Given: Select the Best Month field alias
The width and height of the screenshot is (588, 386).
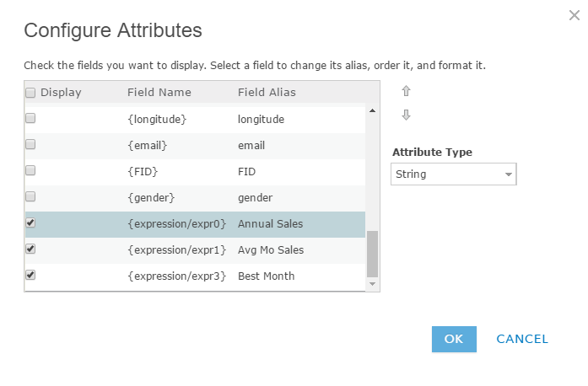Looking at the screenshot, I should (267, 276).
